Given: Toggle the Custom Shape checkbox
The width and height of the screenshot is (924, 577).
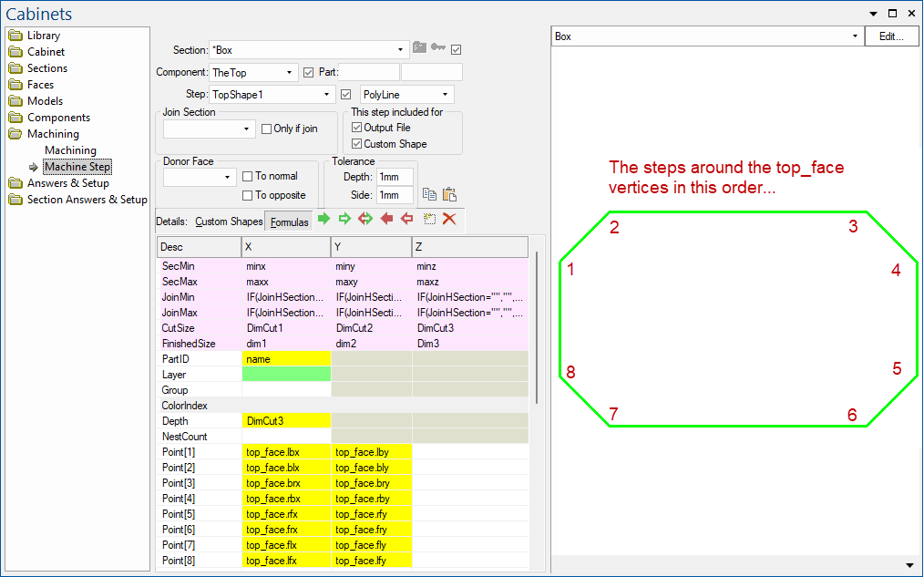Looking at the screenshot, I should point(354,142).
